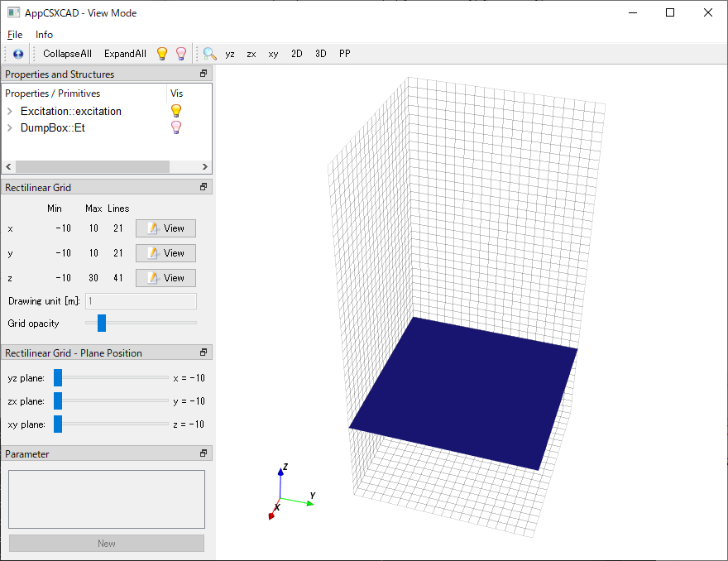
Task: Expand the Excitation::excitation tree item
Action: (8, 110)
